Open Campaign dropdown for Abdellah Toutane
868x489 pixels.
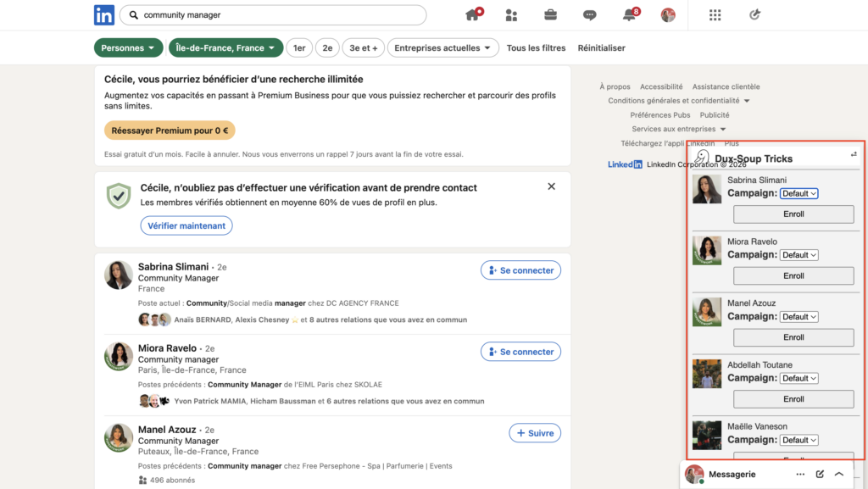pos(798,378)
